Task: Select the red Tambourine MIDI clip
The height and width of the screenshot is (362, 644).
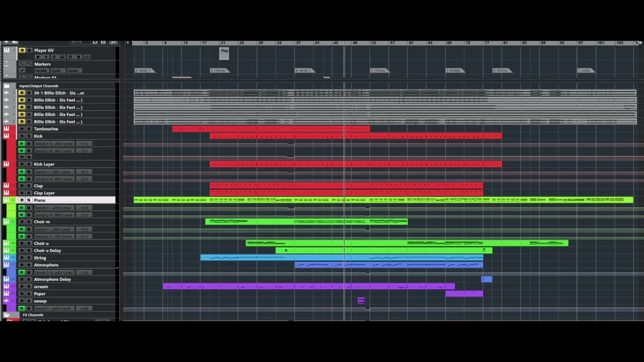Action: pyautogui.click(x=271, y=129)
